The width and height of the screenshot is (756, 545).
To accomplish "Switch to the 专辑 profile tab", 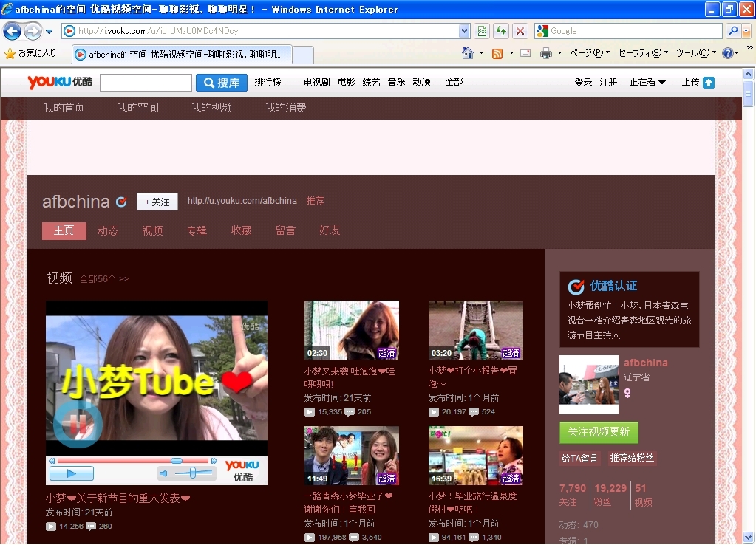I will pyautogui.click(x=197, y=231).
